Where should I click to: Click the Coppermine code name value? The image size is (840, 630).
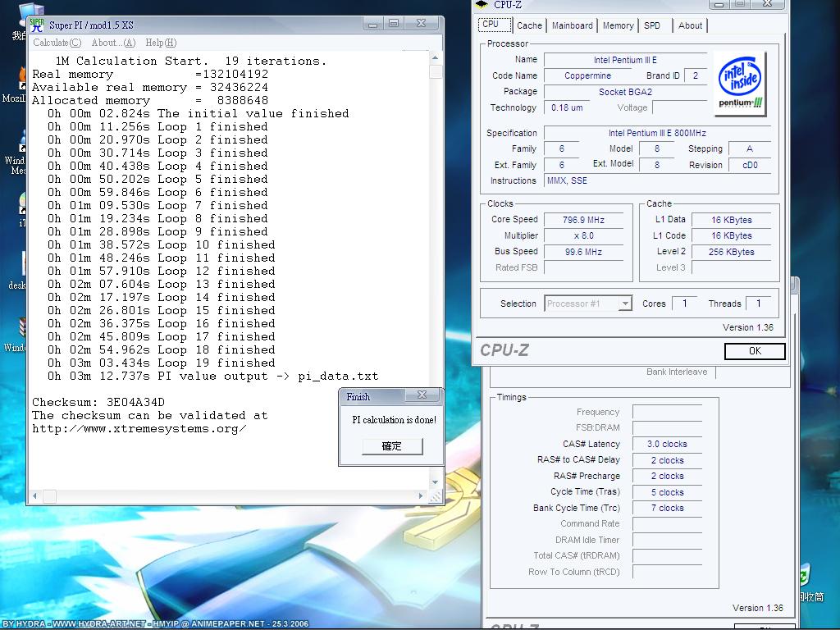(x=587, y=75)
